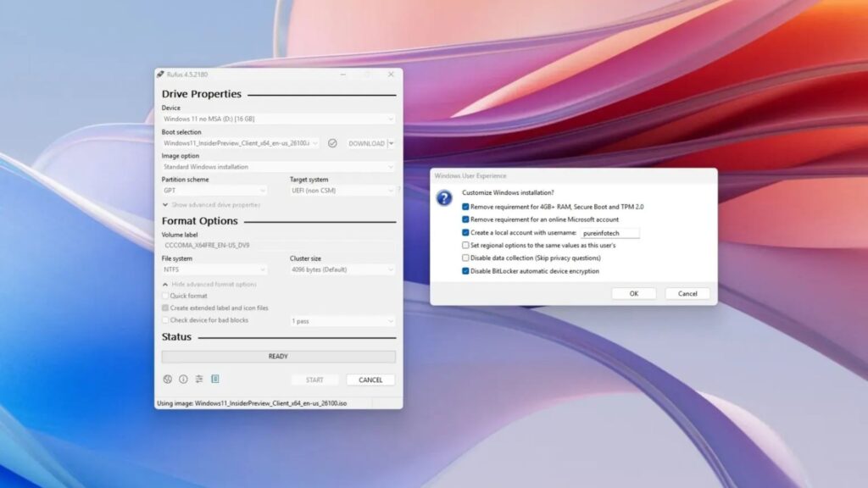Image resolution: width=868 pixels, height=488 pixels.
Task: Click the Rufus USB icon in title bar
Action: click(160, 75)
